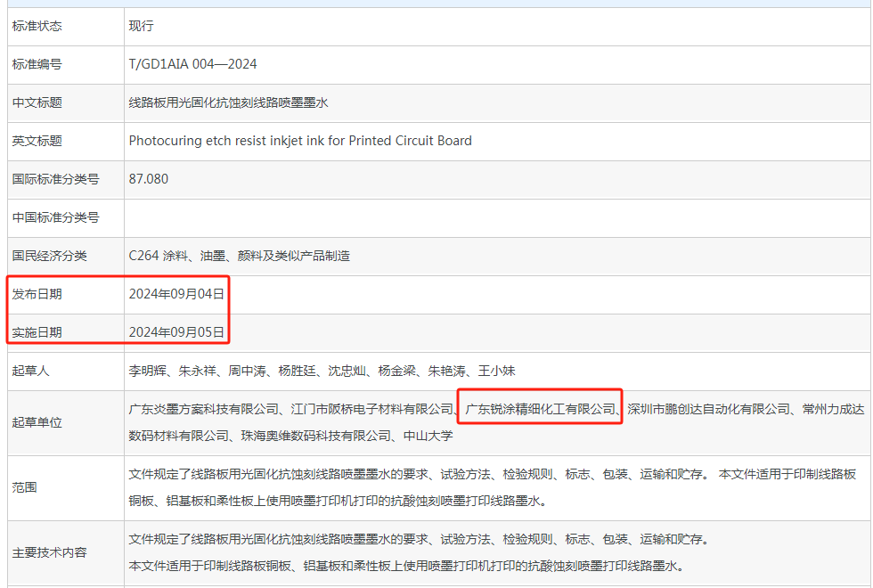Click standard number T/GD1AIA 004—2024
Viewport: 873px width, 588px height.
pos(192,64)
